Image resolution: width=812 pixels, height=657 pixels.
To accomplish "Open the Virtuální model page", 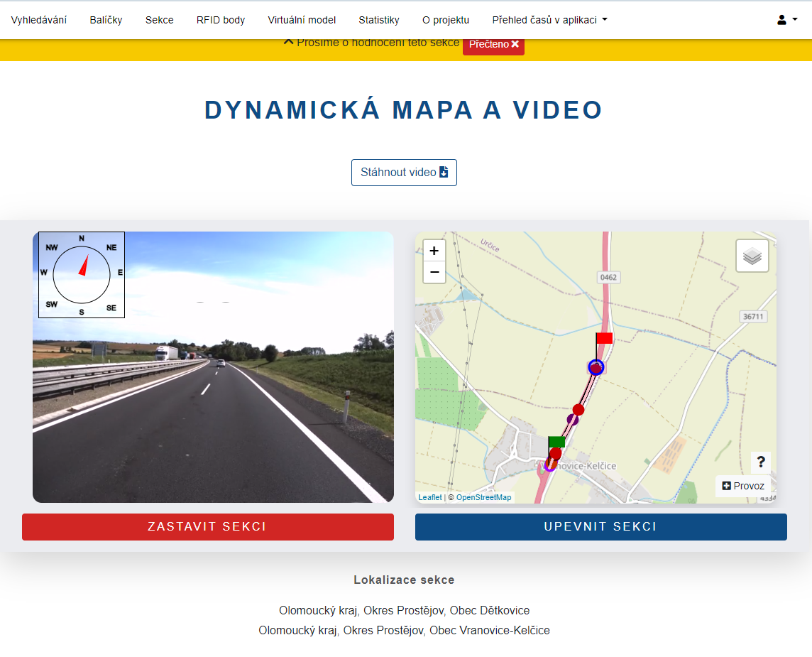I will pos(302,20).
